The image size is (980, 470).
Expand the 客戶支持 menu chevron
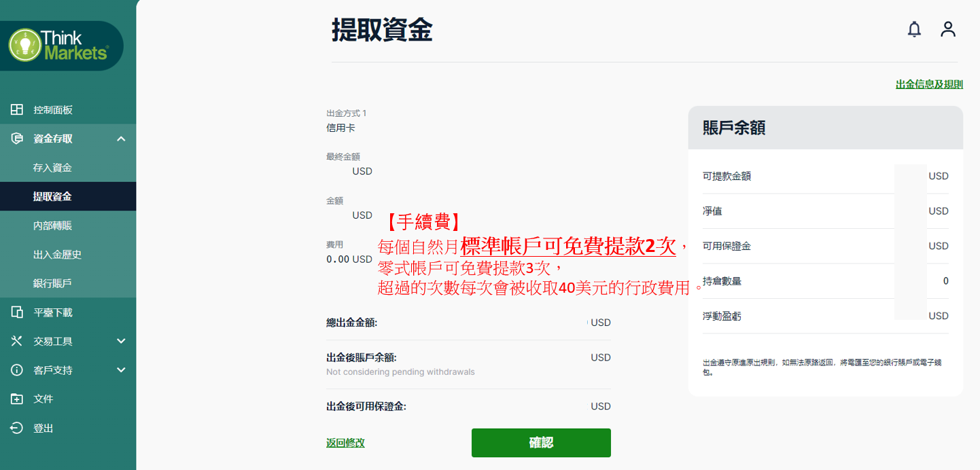[x=121, y=370]
